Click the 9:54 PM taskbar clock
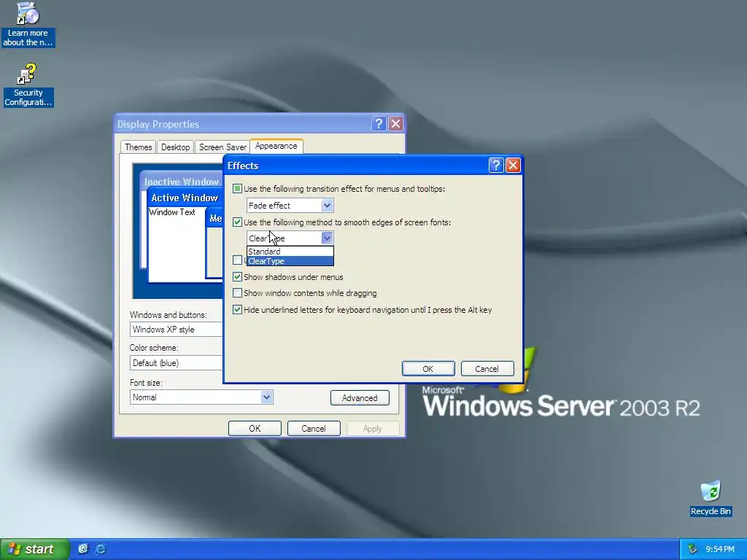The width and height of the screenshot is (747, 560). (x=719, y=549)
